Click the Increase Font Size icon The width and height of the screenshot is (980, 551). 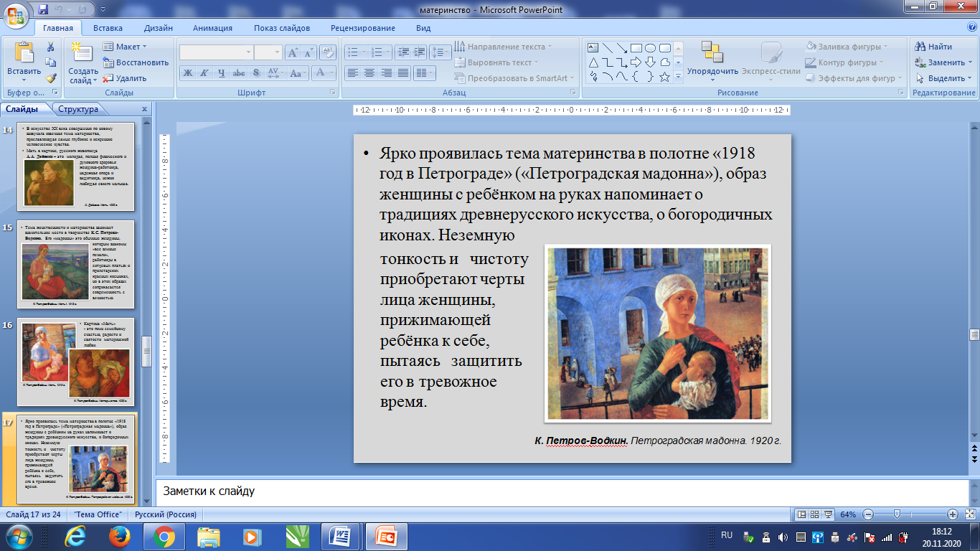click(293, 52)
